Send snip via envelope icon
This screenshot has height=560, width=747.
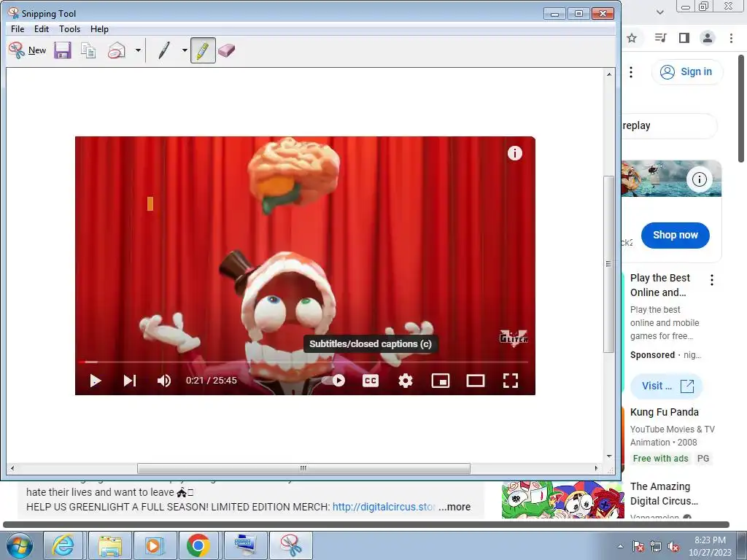pyautogui.click(x=117, y=50)
